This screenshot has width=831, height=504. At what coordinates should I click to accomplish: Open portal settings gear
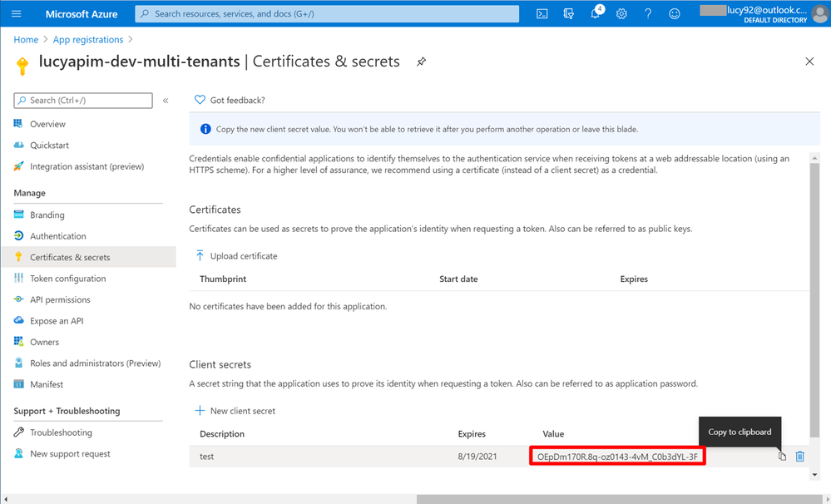coord(621,14)
